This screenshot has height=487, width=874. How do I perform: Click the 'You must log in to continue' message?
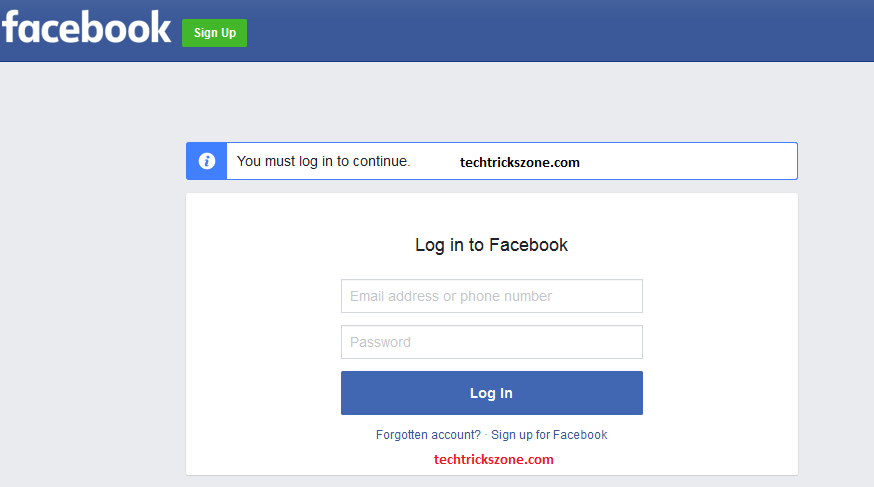[324, 161]
